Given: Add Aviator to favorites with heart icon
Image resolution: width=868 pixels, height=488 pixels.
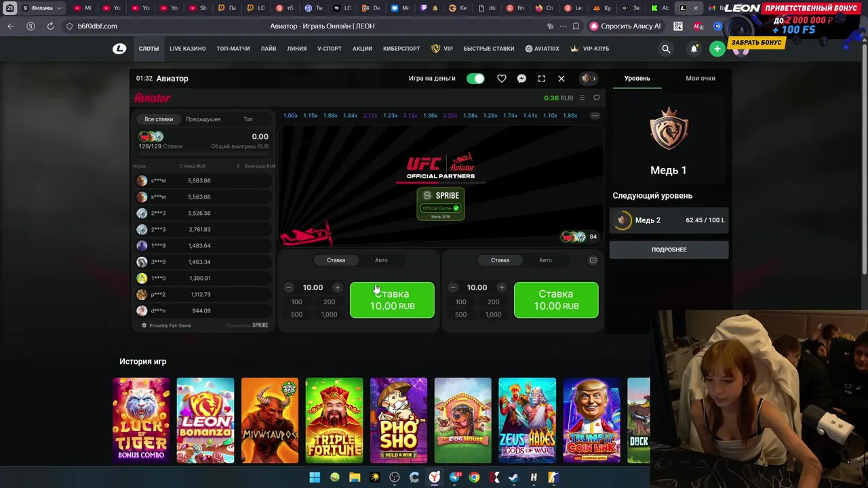Looking at the screenshot, I should pos(502,79).
